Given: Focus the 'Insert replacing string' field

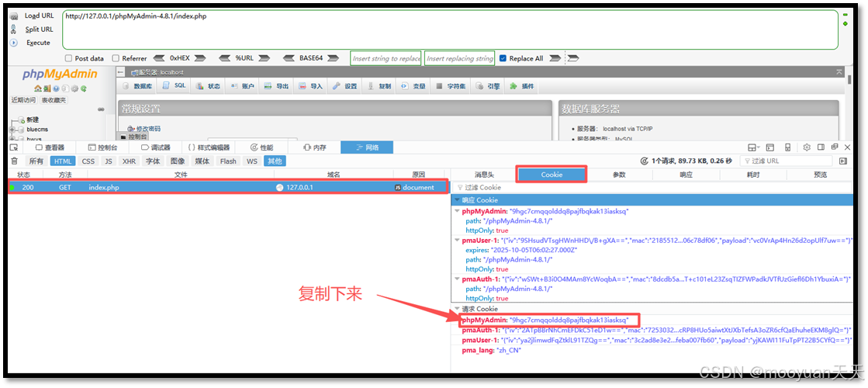Looking at the screenshot, I should 459,59.
